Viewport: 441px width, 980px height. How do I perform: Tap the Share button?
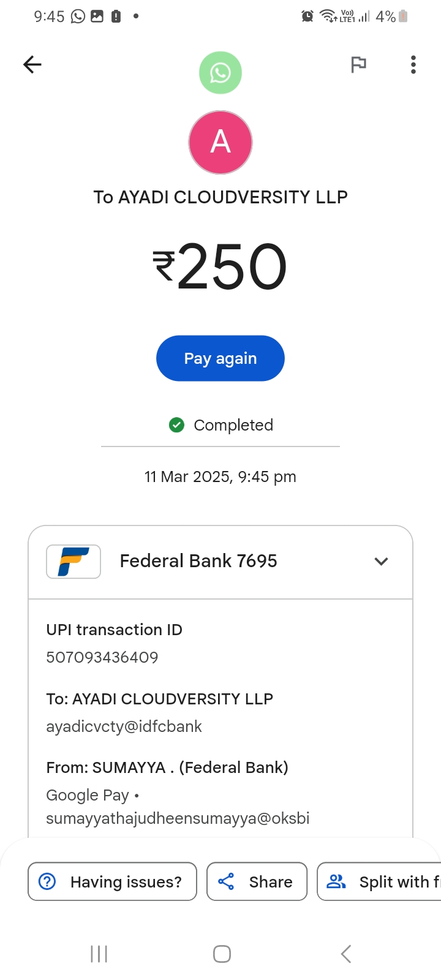(257, 881)
